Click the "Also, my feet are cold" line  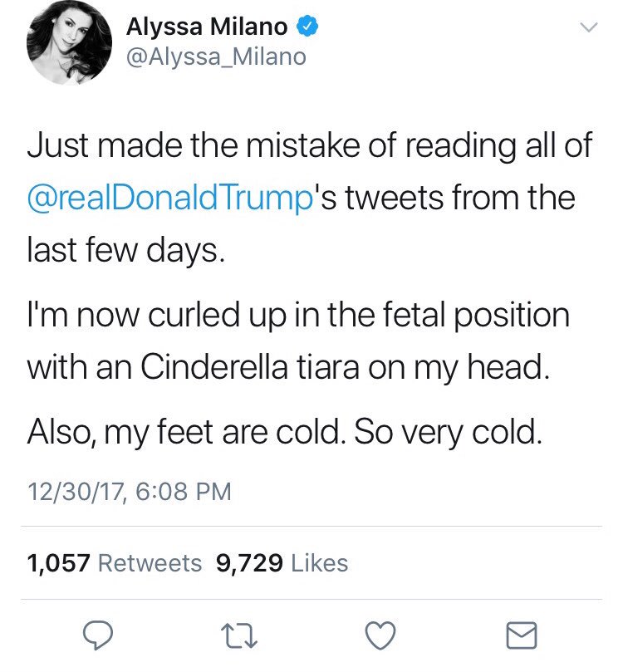(285, 433)
